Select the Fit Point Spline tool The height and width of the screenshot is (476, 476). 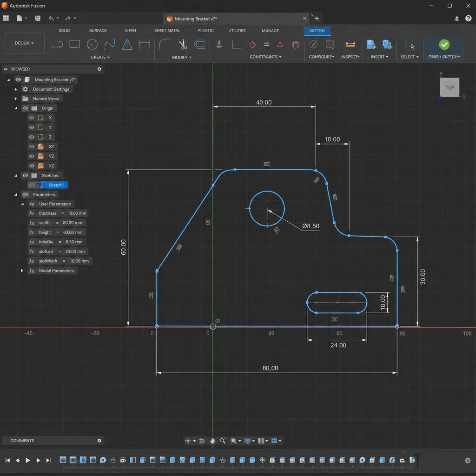pos(110,44)
